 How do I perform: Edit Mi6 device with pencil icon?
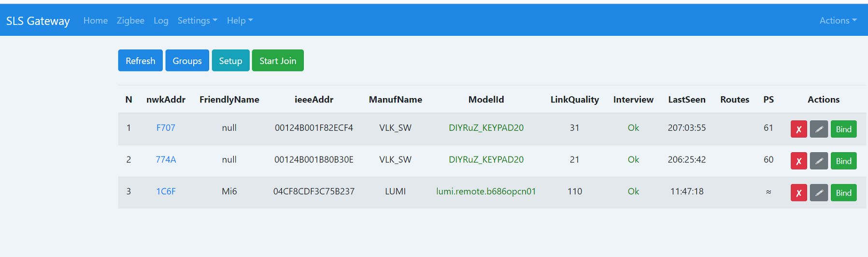[819, 193]
